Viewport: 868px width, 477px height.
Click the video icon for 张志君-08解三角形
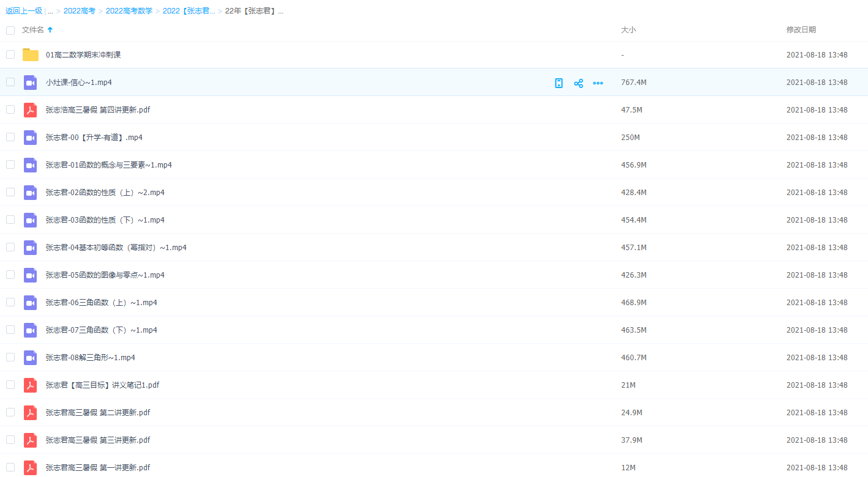click(x=31, y=358)
